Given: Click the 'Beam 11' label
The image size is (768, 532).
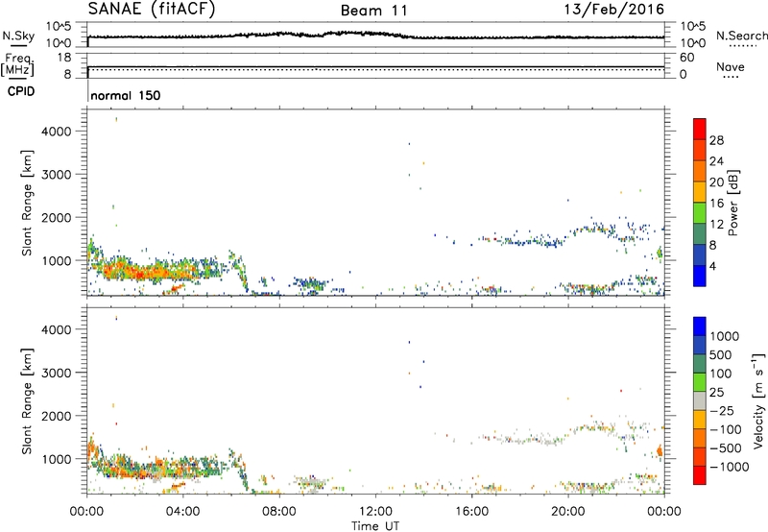Looking at the screenshot, I should click(374, 11).
